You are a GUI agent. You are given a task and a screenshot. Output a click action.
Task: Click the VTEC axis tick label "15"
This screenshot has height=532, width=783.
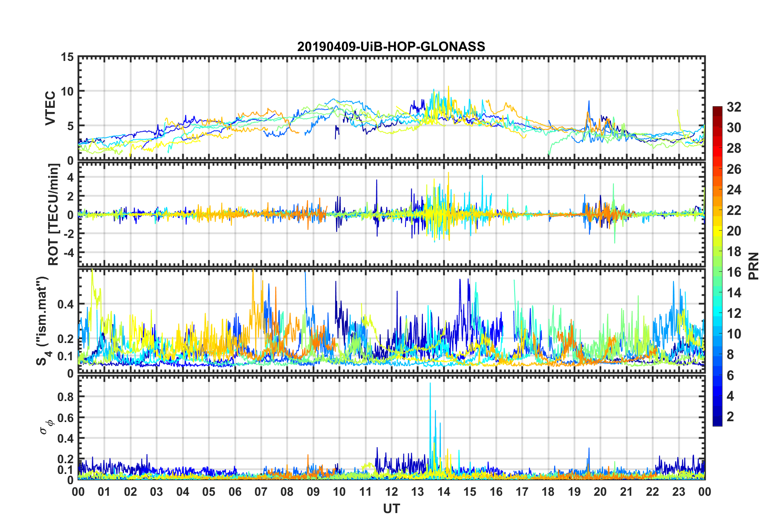68,57
